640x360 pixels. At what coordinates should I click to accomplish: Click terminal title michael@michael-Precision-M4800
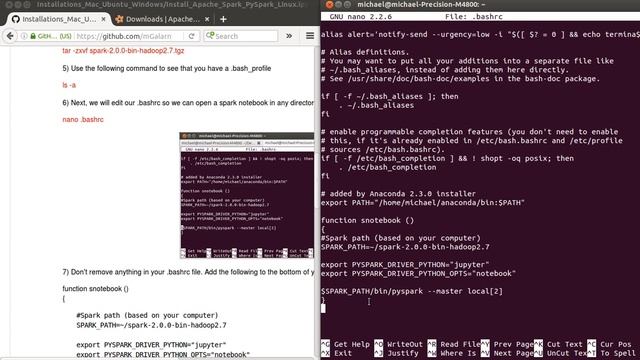(x=421, y=4)
